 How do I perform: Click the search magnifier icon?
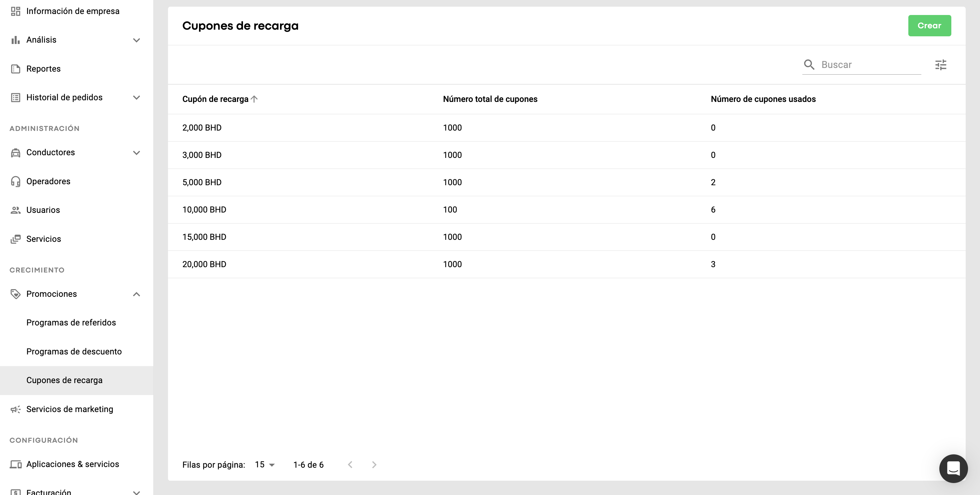pyautogui.click(x=809, y=65)
